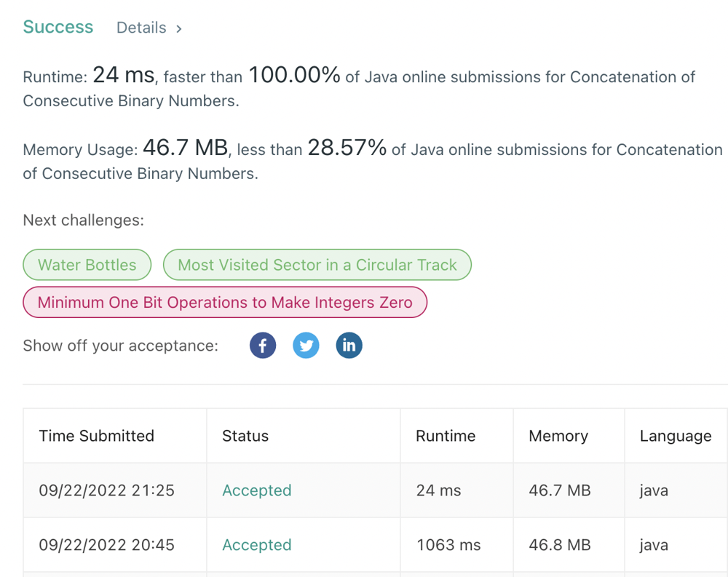Click the Show off your acceptance label
Image resolution: width=728 pixels, height=577 pixels.
click(121, 346)
